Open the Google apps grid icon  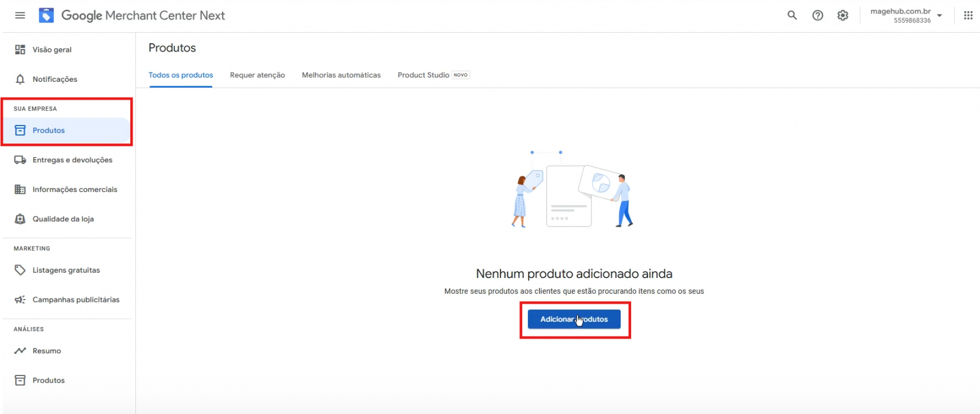[968, 16]
